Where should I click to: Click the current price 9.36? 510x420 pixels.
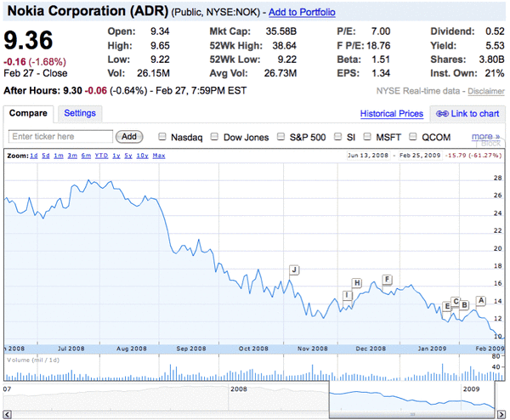(28, 40)
